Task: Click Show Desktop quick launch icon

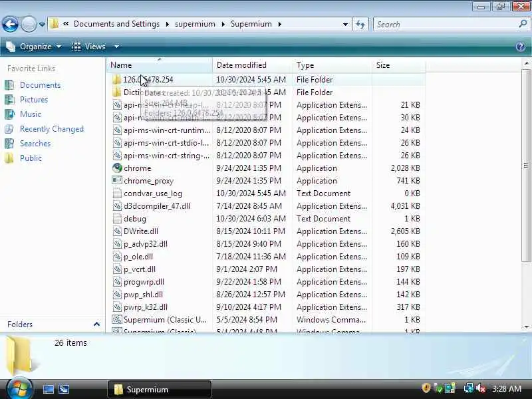Action: pos(48,389)
